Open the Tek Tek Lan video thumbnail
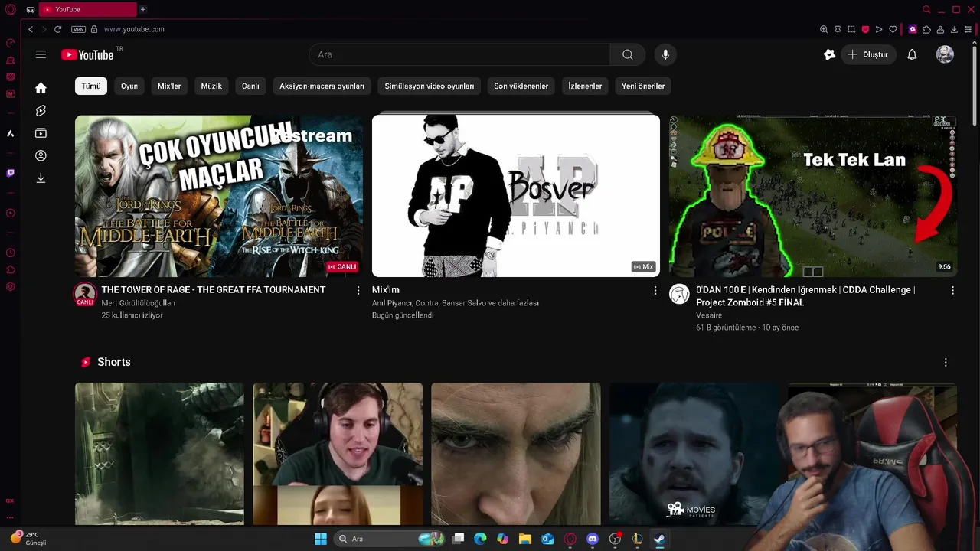Image resolution: width=980 pixels, height=551 pixels. point(813,196)
